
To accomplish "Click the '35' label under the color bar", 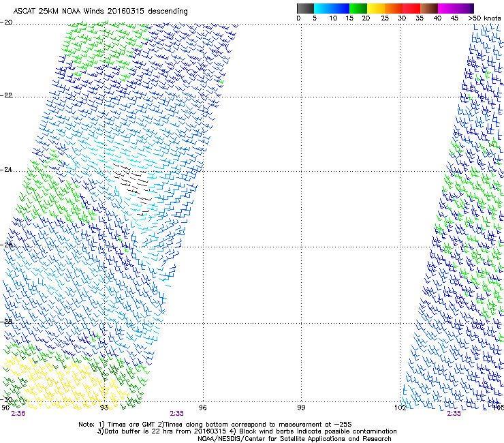I will tap(420, 18).
